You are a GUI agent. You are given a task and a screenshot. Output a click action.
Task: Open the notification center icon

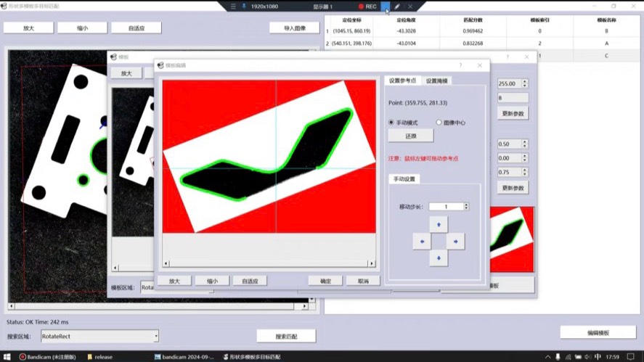coord(631,357)
